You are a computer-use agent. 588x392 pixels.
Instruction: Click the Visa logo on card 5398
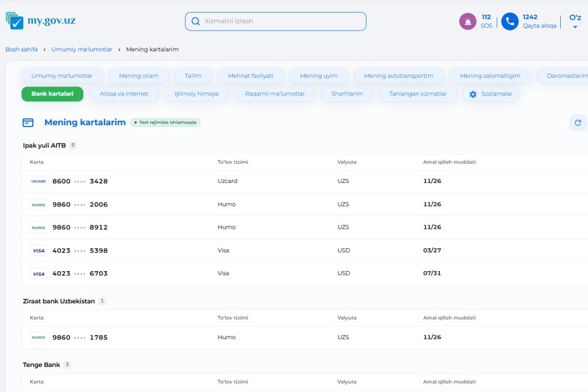[x=38, y=250]
